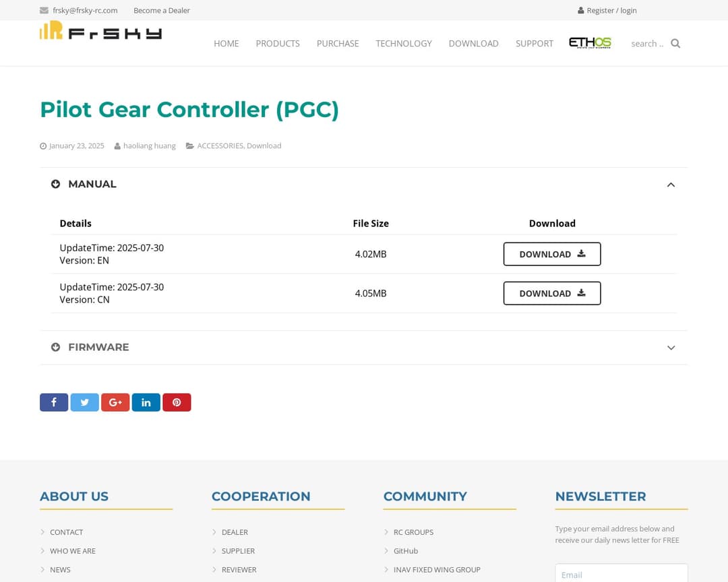The height and width of the screenshot is (582, 728).
Task: Share the page on LinkedIn
Action: click(146, 402)
